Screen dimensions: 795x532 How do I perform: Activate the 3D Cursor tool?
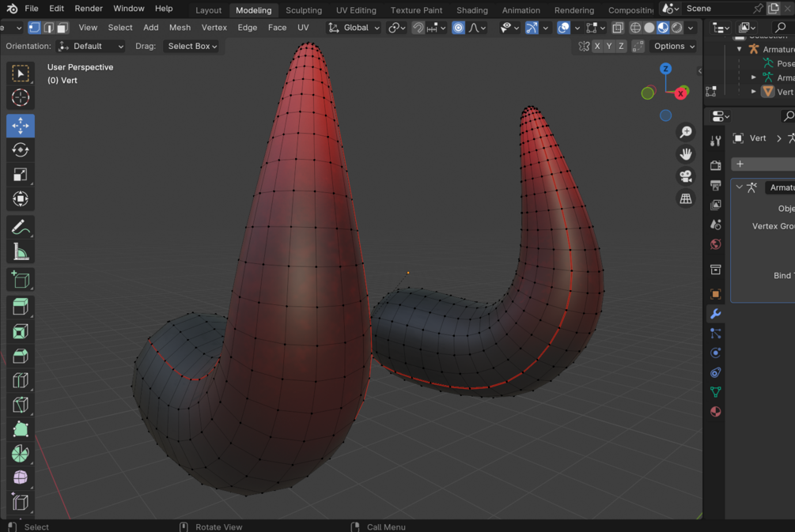coord(21,97)
